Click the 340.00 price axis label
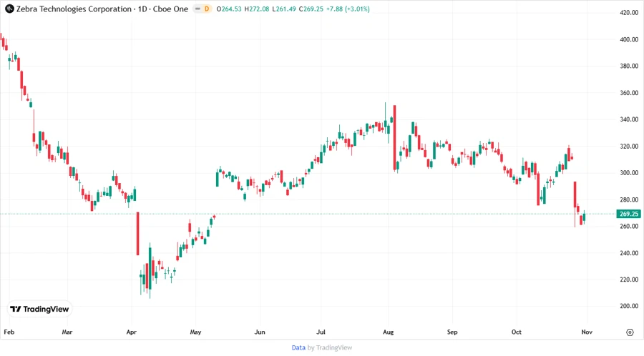 pyautogui.click(x=629, y=119)
